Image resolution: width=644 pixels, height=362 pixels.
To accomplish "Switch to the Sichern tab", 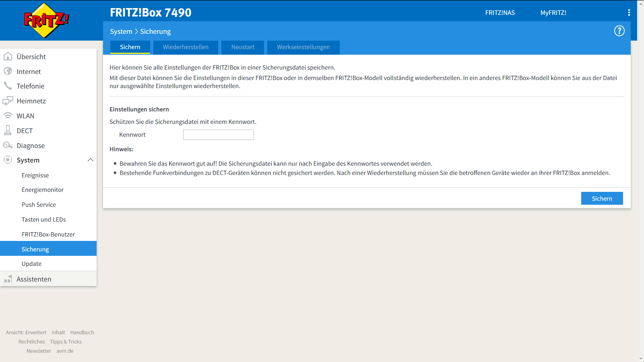I will point(130,47).
